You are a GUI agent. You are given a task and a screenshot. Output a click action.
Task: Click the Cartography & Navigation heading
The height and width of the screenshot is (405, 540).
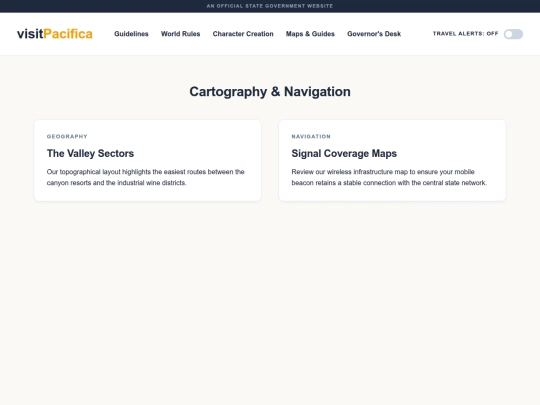(x=270, y=92)
